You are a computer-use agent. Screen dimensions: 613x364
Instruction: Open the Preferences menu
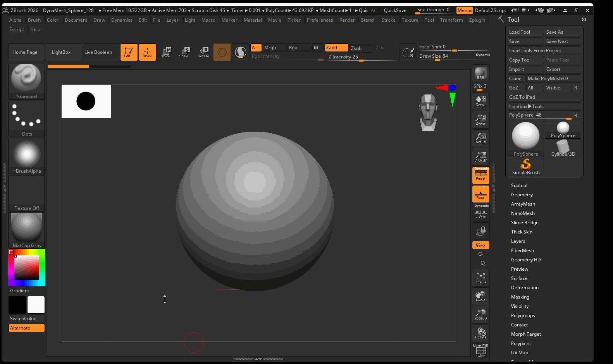point(320,20)
